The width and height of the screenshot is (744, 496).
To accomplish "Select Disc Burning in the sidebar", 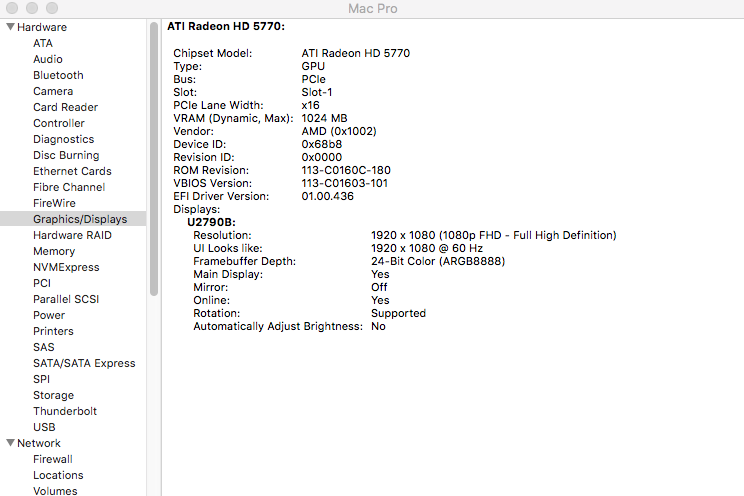I will (66, 155).
